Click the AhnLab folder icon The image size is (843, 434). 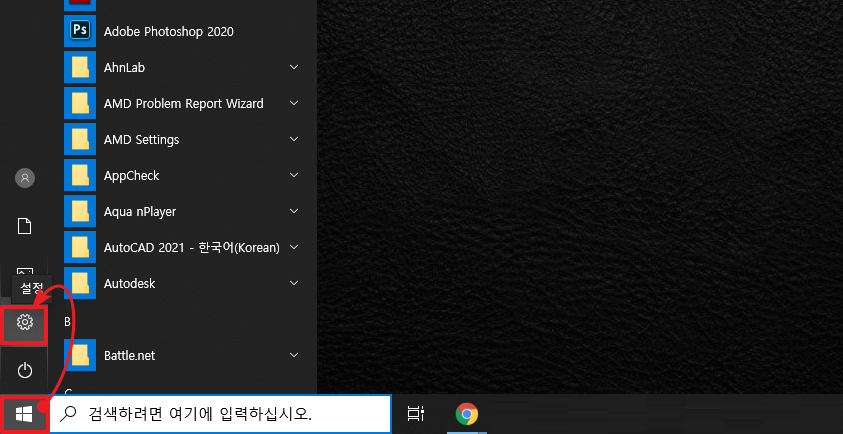pos(80,67)
